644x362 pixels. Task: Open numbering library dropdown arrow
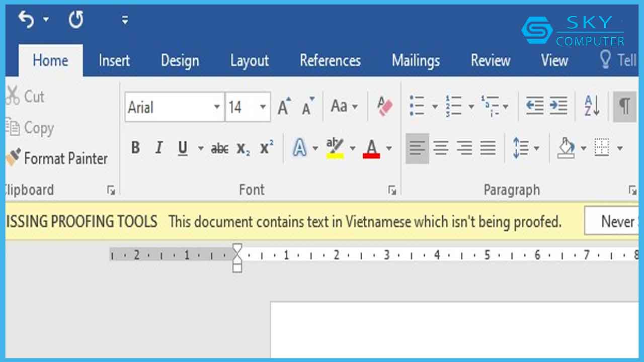pyautogui.click(x=471, y=107)
